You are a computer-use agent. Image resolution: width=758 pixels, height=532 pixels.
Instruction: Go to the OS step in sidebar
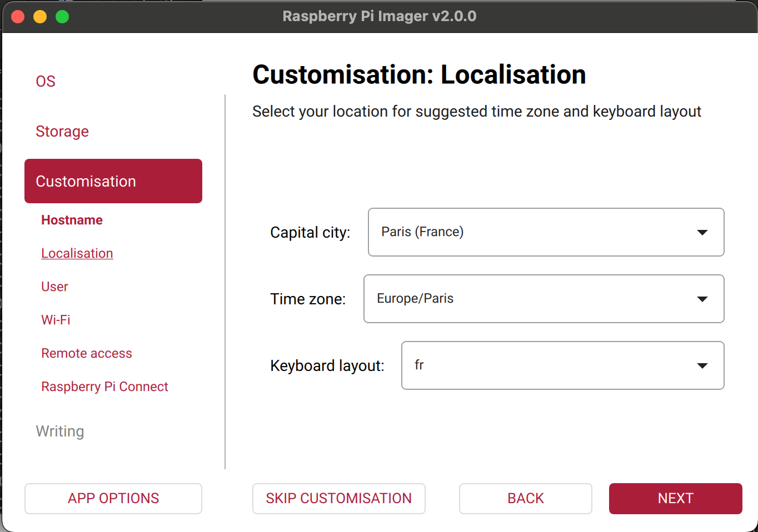click(x=46, y=81)
